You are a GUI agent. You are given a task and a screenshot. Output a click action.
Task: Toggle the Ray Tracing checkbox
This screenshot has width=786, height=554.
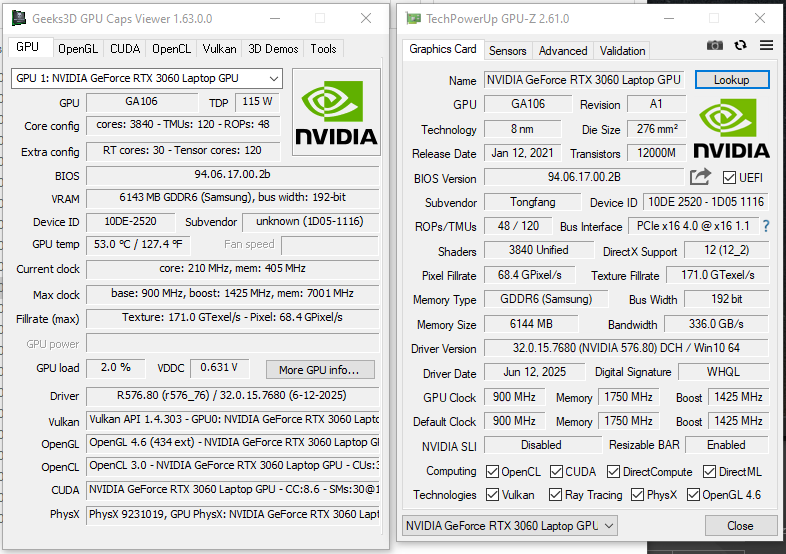pyautogui.click(x=555, y=495)
